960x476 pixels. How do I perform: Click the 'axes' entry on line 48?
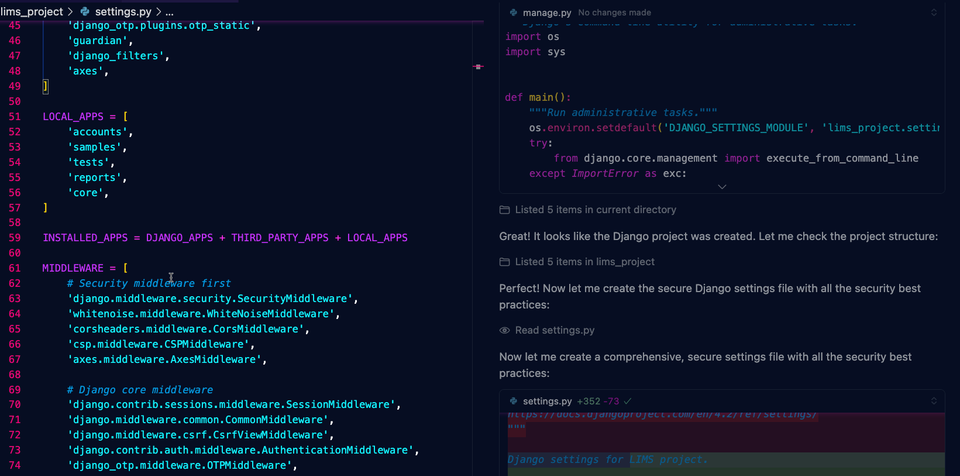click(84, 72)
